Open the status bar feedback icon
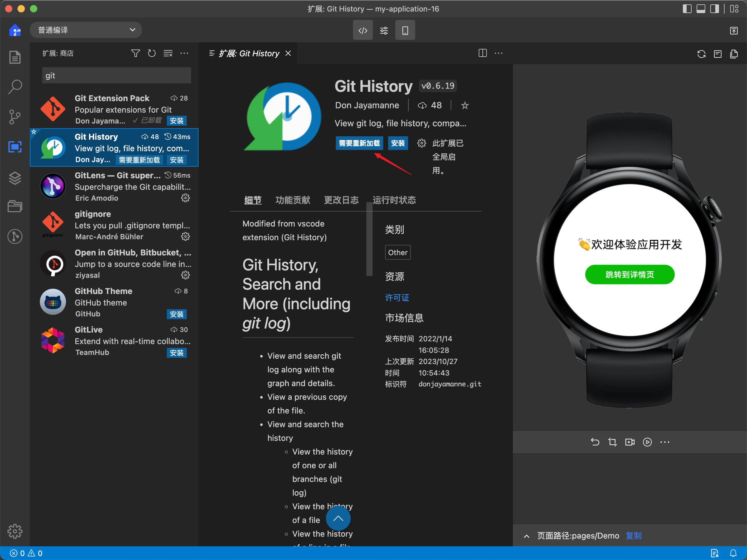This screenshot has height=560, width=747. point(715,553)
